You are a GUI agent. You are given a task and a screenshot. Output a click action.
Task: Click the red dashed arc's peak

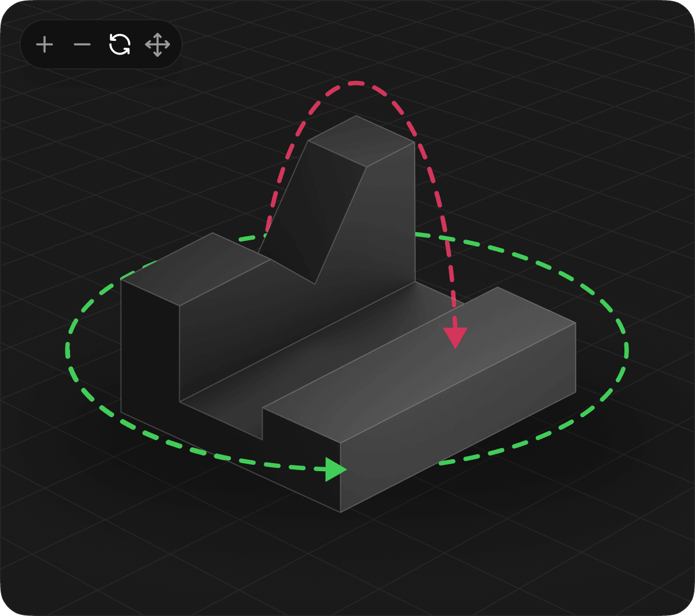356,83
